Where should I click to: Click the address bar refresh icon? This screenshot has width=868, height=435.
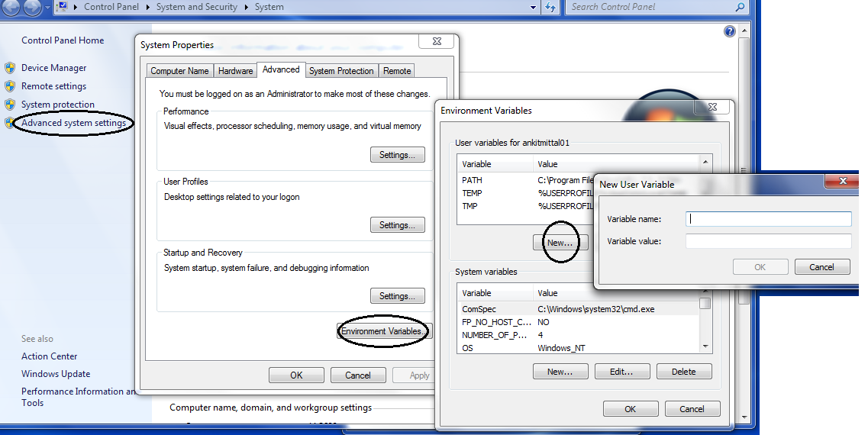pos(551,7)
